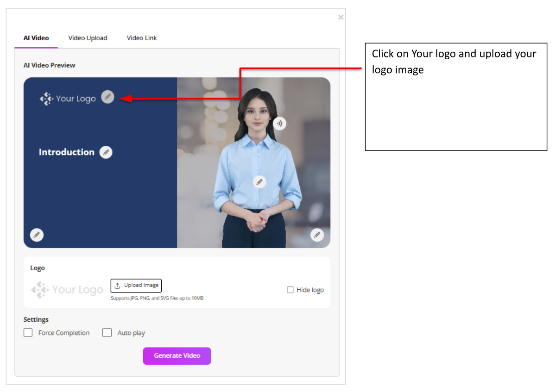Click the voice sound icon near the avatar's head
This screenshot has width=555, height=392.
(x=280, y=124)
